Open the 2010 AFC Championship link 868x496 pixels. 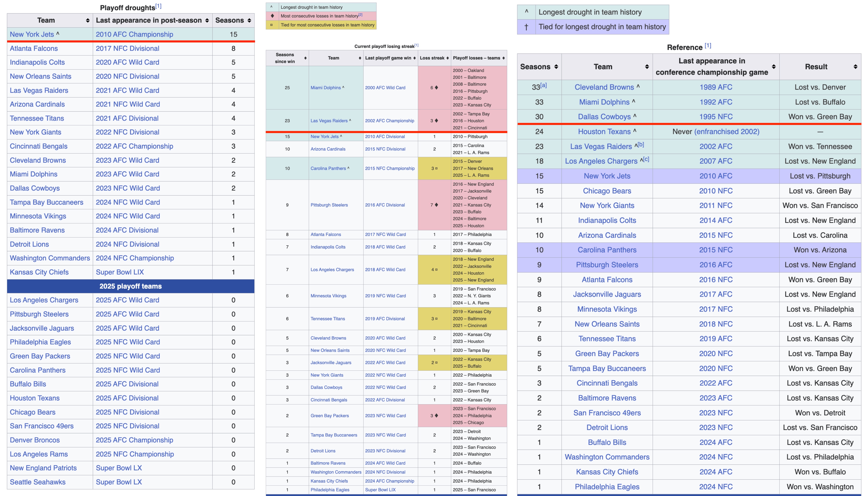point(134,34)
